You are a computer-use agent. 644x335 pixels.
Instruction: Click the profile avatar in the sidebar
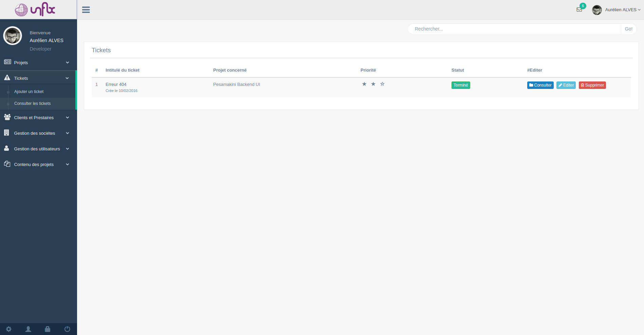pos(13,36)
